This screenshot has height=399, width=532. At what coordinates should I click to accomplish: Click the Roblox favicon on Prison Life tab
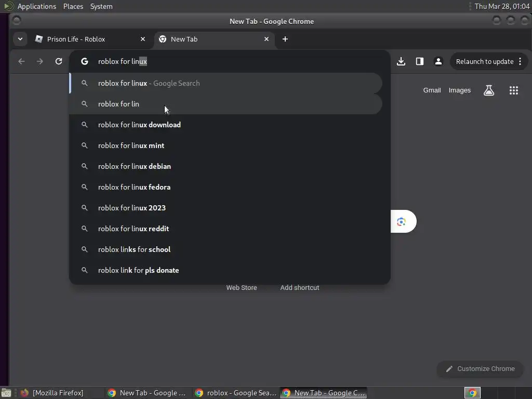pos(39,39)
